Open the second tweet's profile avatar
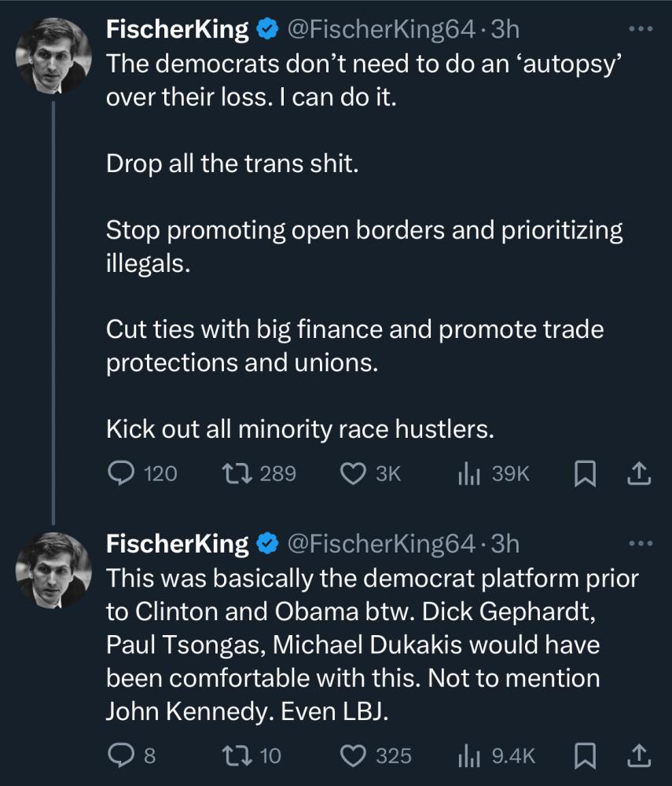 (53, 571)
